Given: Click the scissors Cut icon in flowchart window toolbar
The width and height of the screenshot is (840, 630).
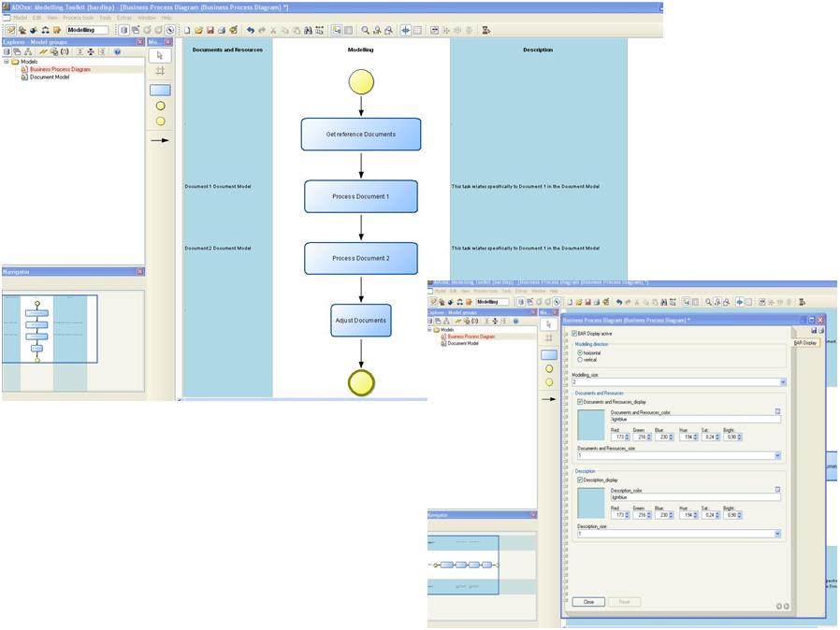Looking at the screenshot, I should click(273, 31).
